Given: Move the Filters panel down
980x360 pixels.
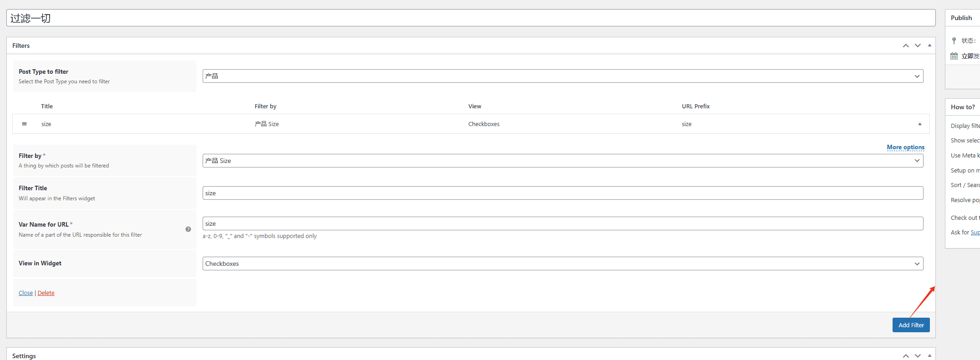Looking at the screenshot, I should click(918, 46).
